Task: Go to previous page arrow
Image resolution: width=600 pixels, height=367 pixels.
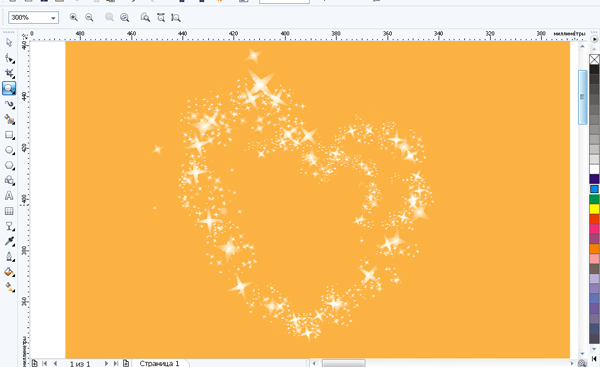Action: pyautogui.click(x=55, y=363)
